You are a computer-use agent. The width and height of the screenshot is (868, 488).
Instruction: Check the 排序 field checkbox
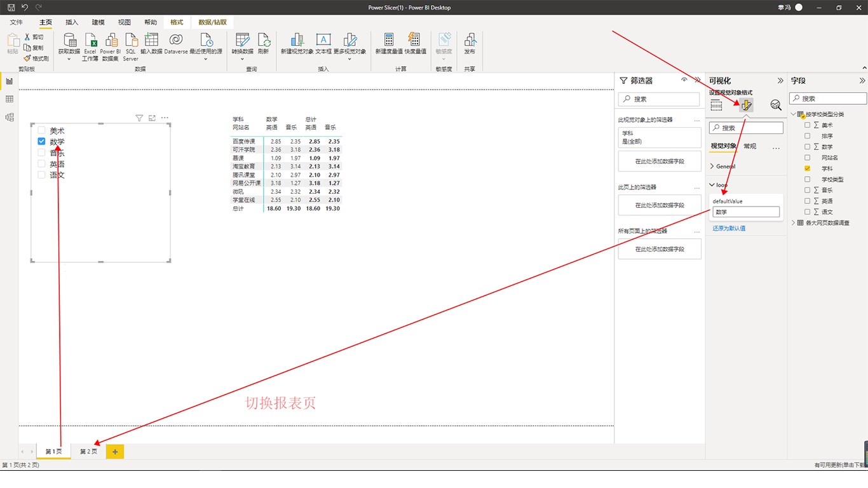coord(808,136)
